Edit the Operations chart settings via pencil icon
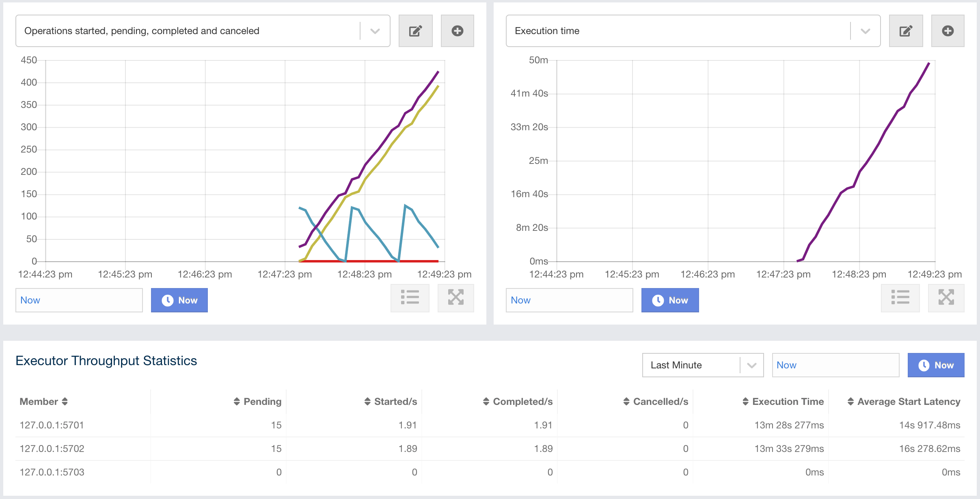This screenshot has width=980, height=499. pyautogui.click(x=415, y=30)
